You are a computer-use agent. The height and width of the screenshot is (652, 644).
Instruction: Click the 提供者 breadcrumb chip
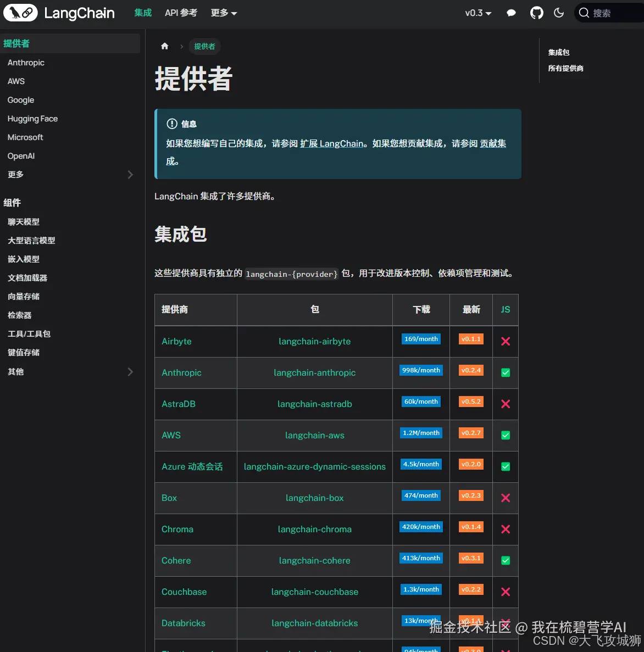[x=204, y=46]
